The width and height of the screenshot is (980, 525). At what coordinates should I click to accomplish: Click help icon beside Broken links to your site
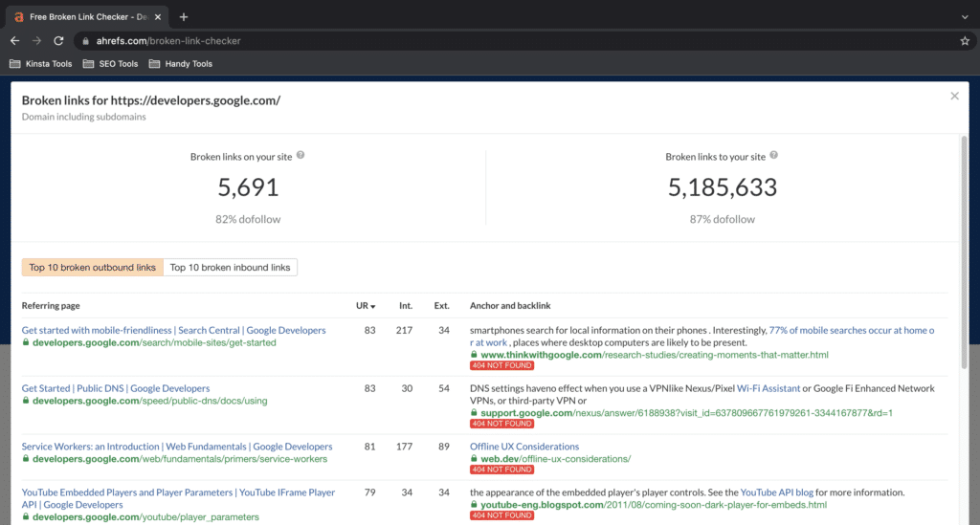coord(773,155)
